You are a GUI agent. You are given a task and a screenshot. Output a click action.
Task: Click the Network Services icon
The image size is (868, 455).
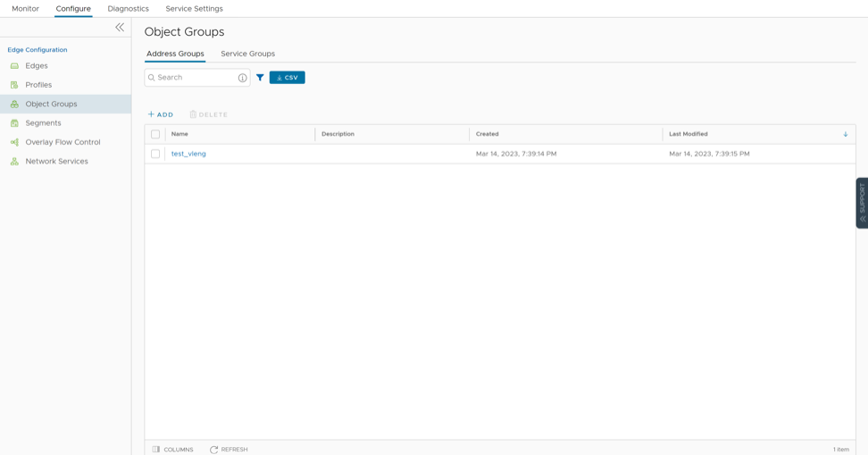tap(14, 162)
